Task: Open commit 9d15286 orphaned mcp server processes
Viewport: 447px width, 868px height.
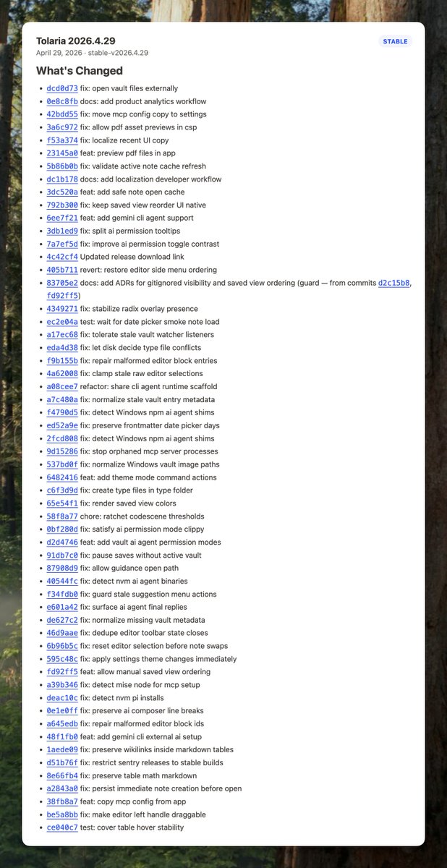Action: tap(62, 452)
